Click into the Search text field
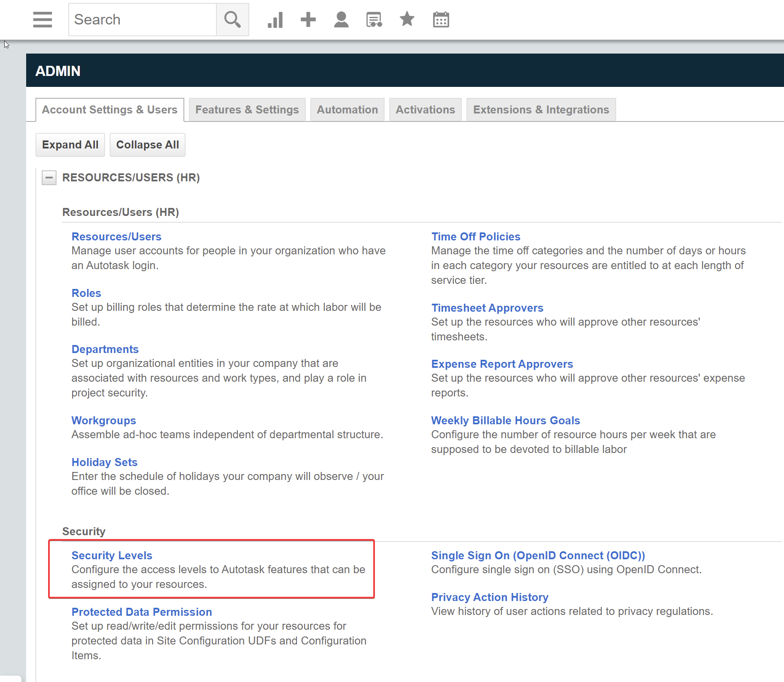Image resolution: width=784 pixels, height=682 pixels. 143,19
